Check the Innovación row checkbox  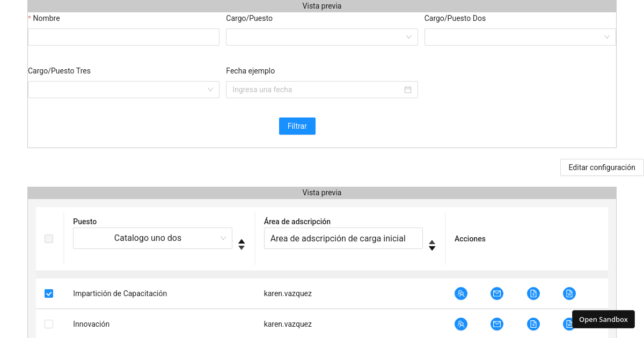point(49,324)
